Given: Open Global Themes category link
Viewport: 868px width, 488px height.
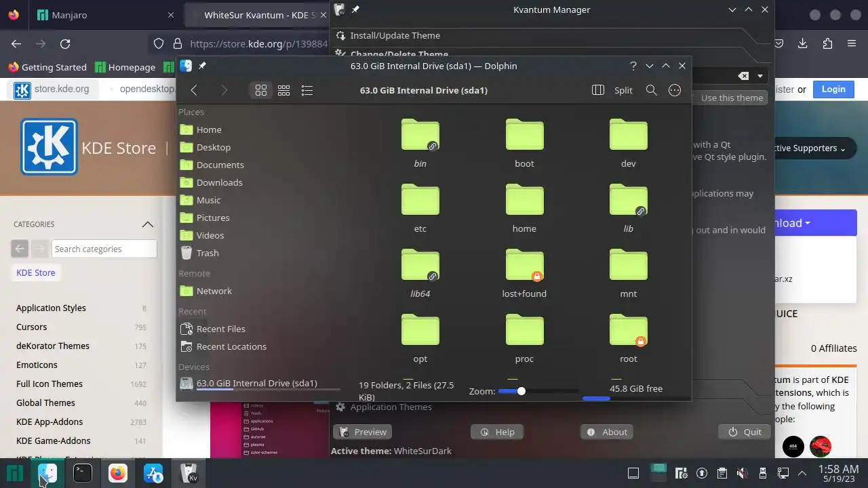Looking at the screenshot, I should 45,403.
